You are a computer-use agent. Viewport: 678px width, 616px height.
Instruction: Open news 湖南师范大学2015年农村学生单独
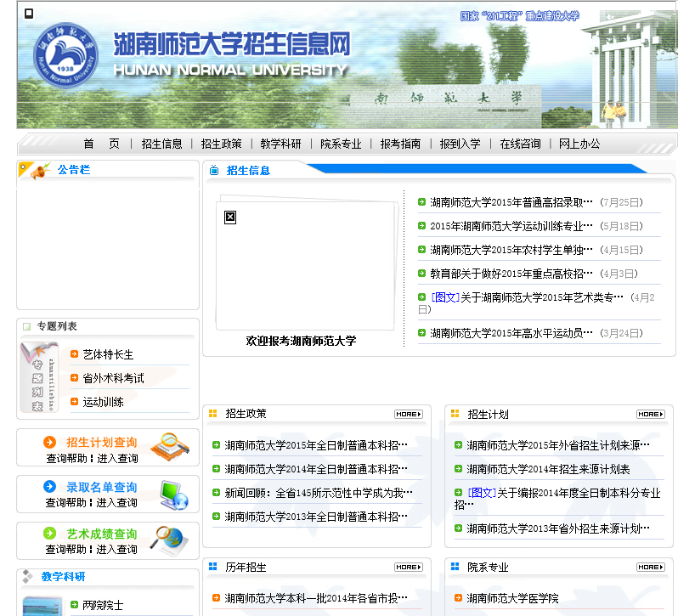(511, 250)
